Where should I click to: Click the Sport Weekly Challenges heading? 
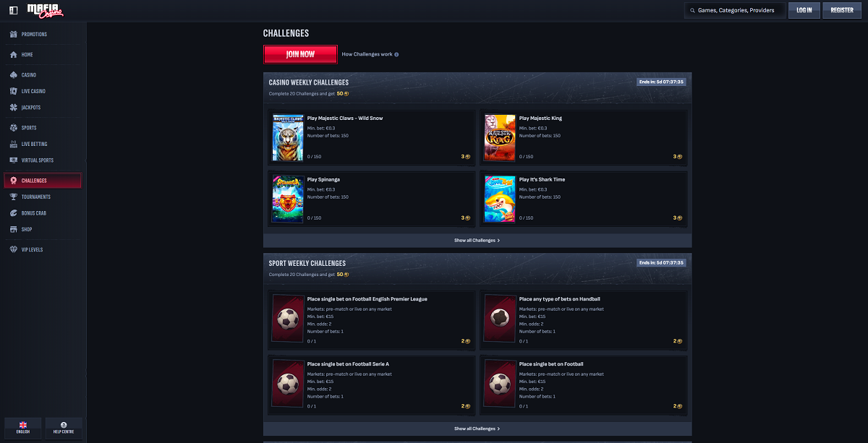[307, 263]
